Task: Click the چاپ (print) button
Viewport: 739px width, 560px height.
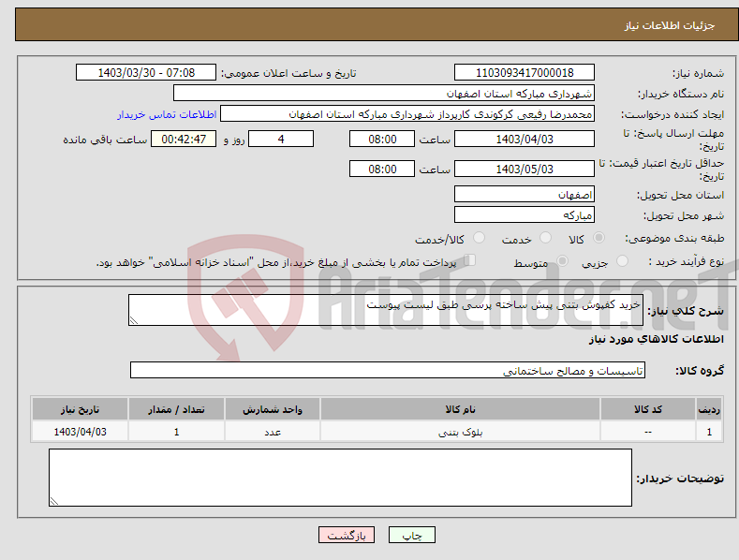Action: [x=411, y=535]
